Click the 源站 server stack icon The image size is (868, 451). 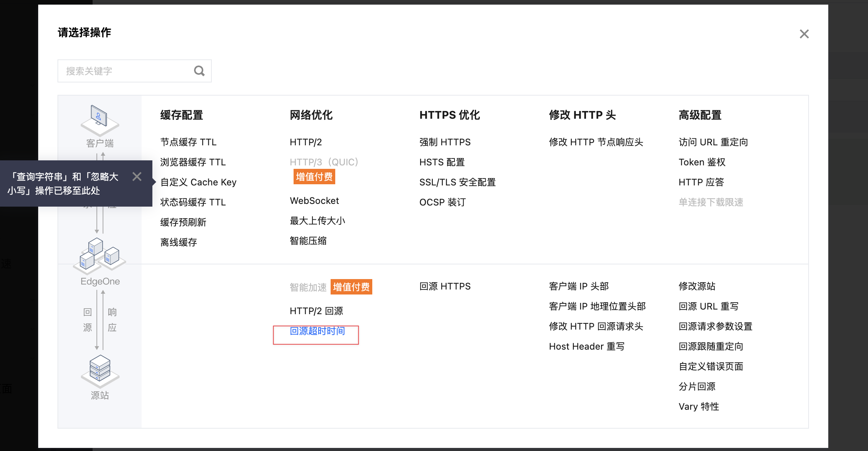[x=100, y=371]
